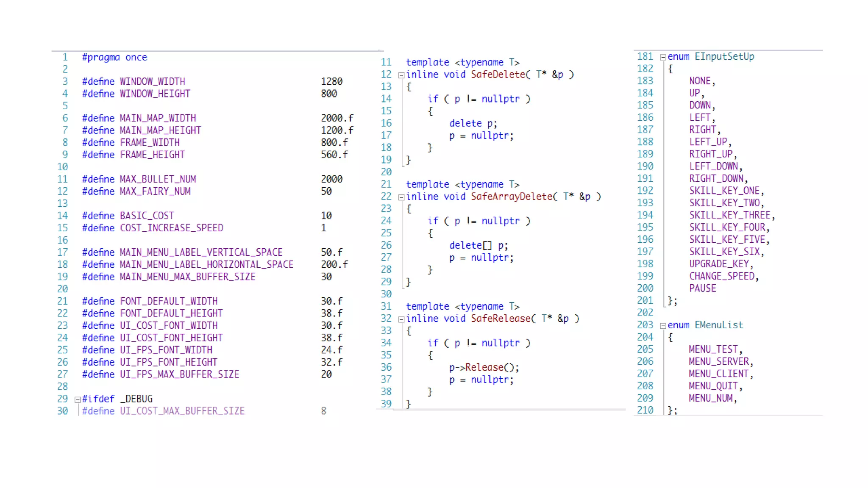Click line number 17 in the defines pane
The width and height of the screenshot is (868, 488).
62,252
